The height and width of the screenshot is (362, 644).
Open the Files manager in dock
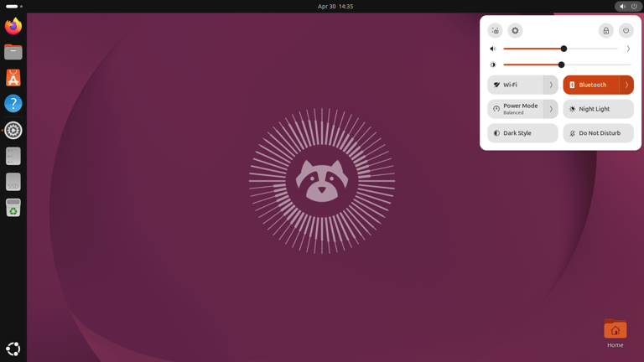(13, 52)
